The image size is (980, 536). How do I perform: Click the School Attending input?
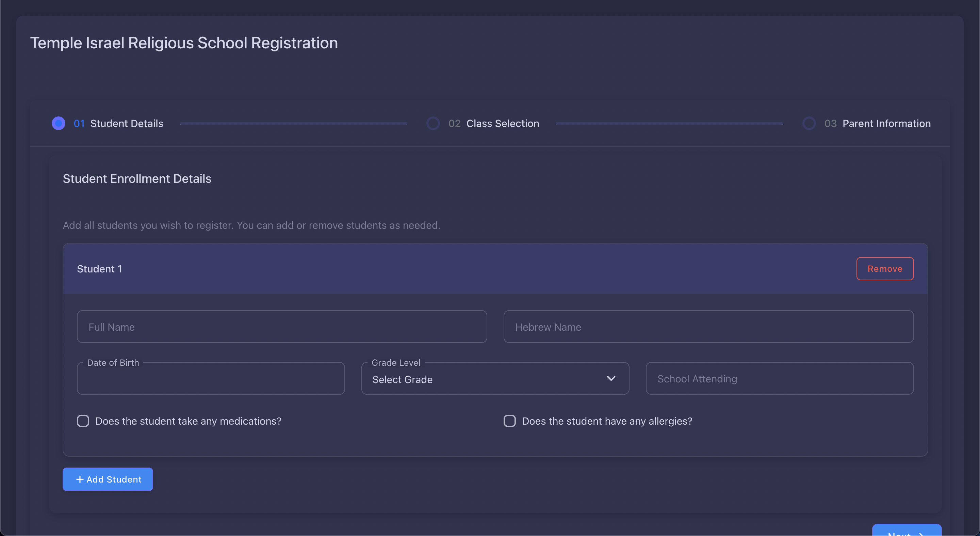pos(779,379)
